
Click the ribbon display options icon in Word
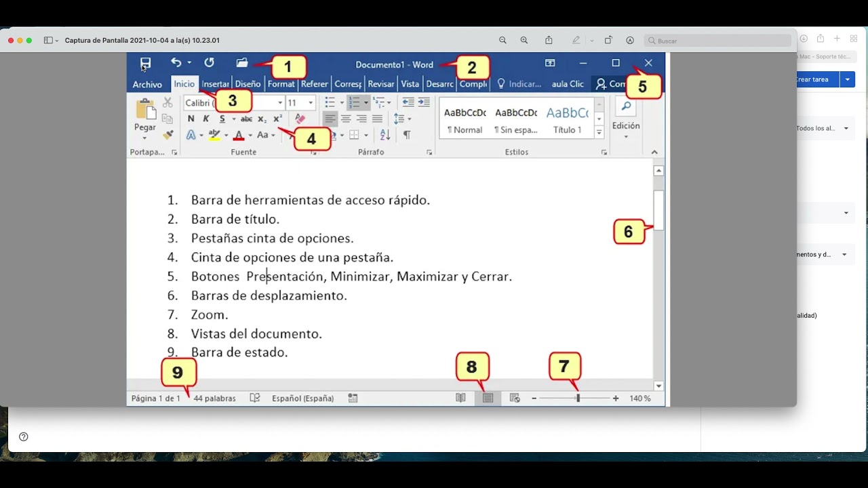tap(550, 63)
